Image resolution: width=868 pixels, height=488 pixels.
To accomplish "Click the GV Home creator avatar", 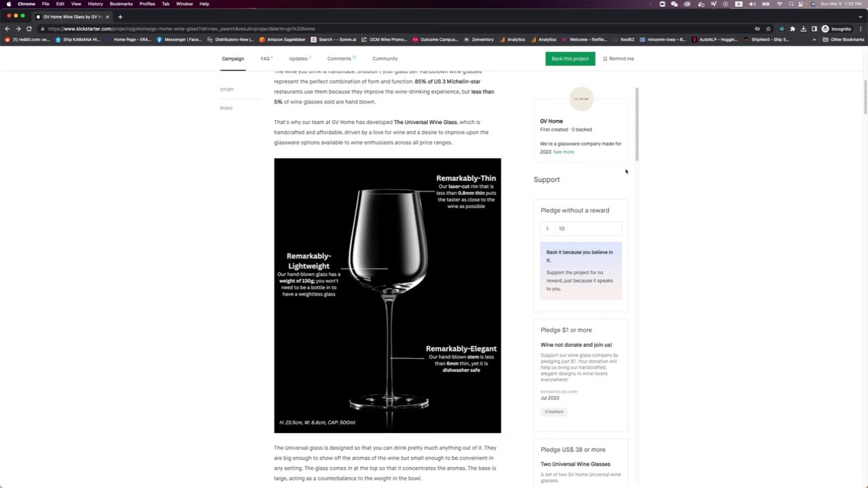I will (x=581, y=99).
